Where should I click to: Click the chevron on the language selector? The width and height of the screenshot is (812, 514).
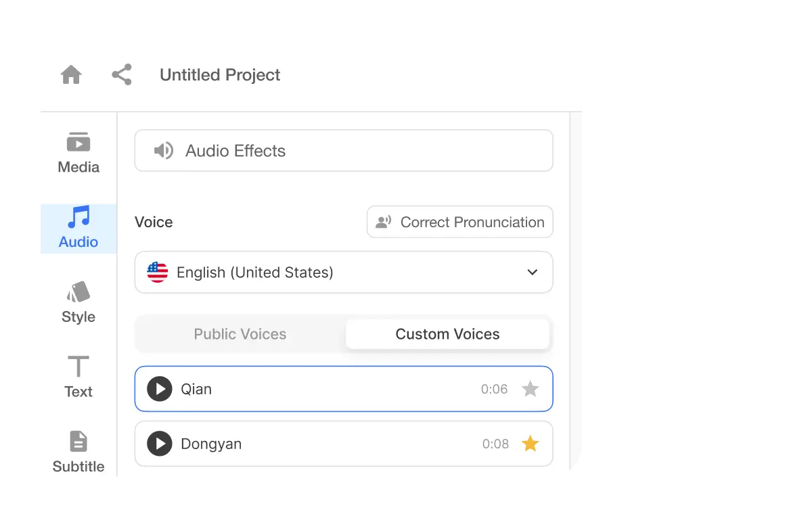pos(533,272)
